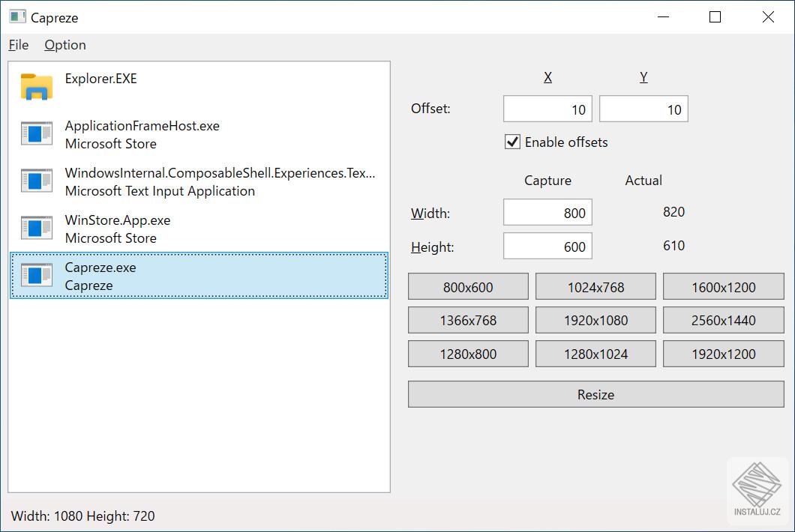Viewport: 795px width, 532px height.
Task: Click the capture Height input field
Action: [547, 247]
